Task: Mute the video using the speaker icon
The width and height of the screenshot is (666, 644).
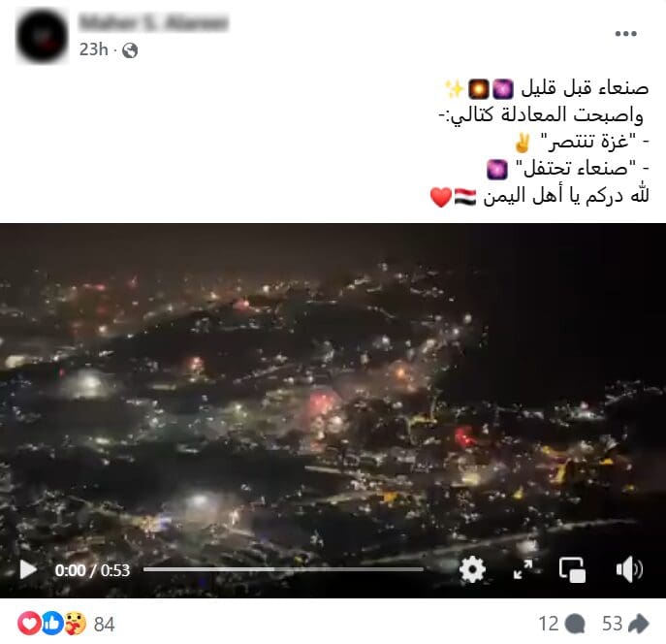Action: coord(629,569)
